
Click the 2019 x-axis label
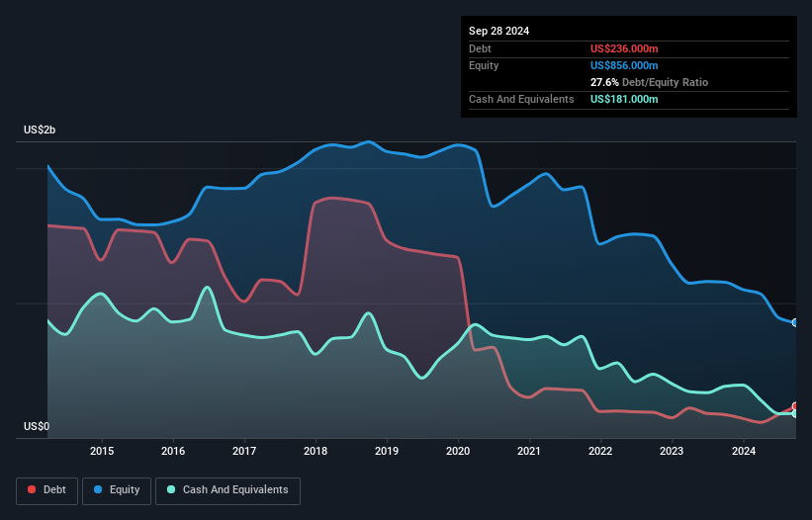[x=387, y=451]
